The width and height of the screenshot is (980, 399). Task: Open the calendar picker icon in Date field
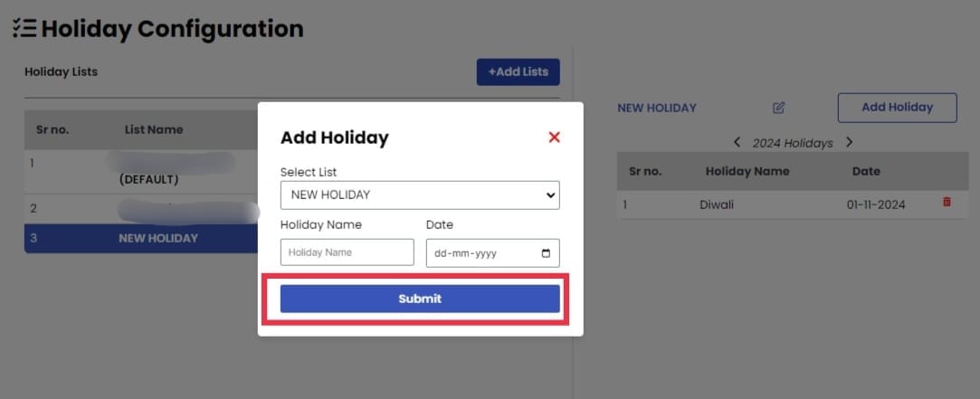[x=546, y=254]
